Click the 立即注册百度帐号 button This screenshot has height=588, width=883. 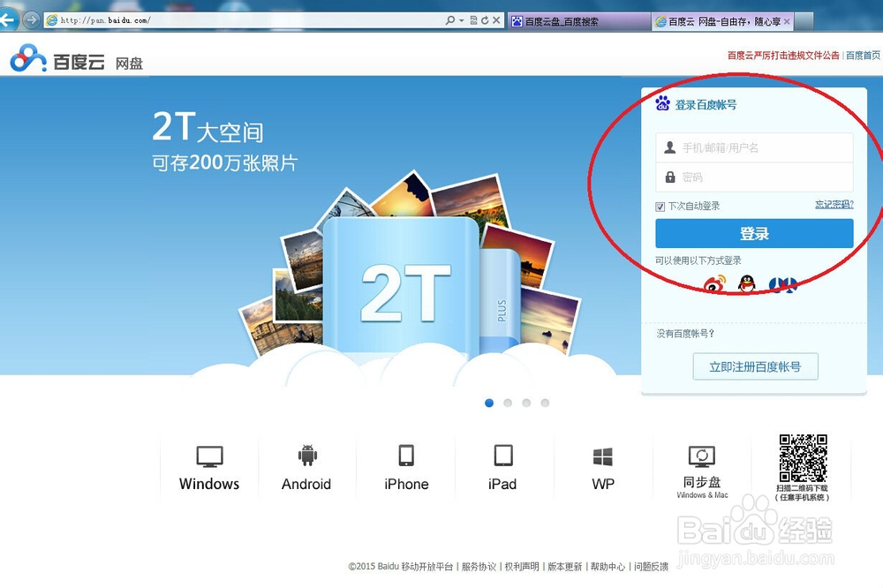(x=755, y=366)
